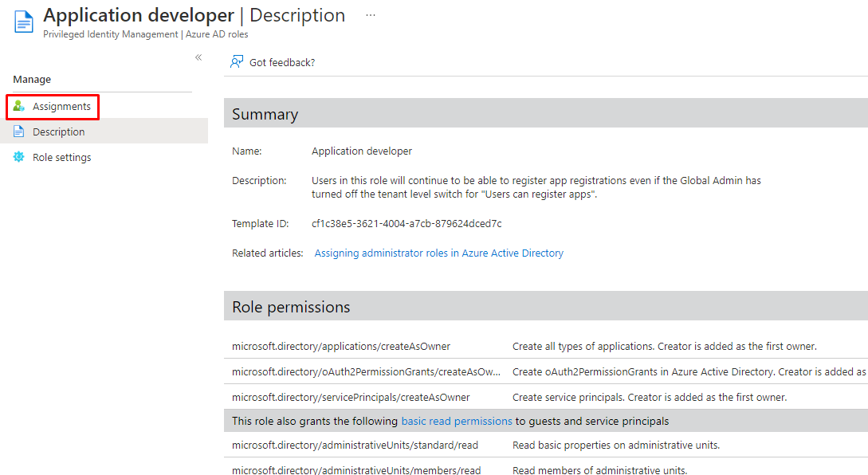This screenshot has height=475, width=868.
Task: Select the administrativeUnits/members/read permission row
Action: [x=356, y=470]
